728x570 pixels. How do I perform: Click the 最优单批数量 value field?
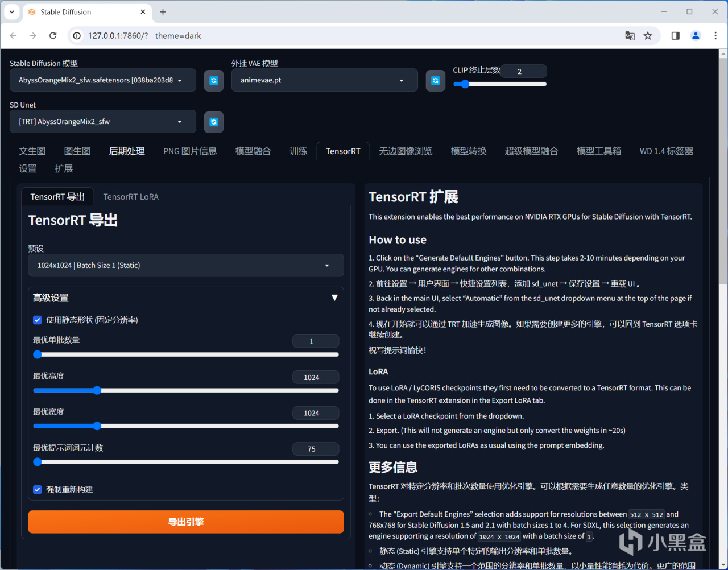[316, 341]
